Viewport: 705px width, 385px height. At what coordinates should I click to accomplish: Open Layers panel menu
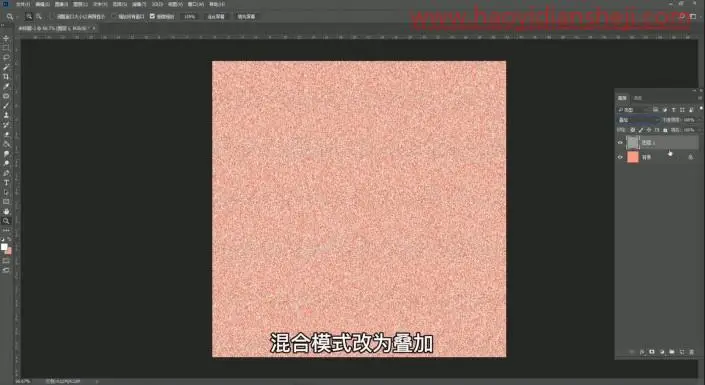pos(700,98)
